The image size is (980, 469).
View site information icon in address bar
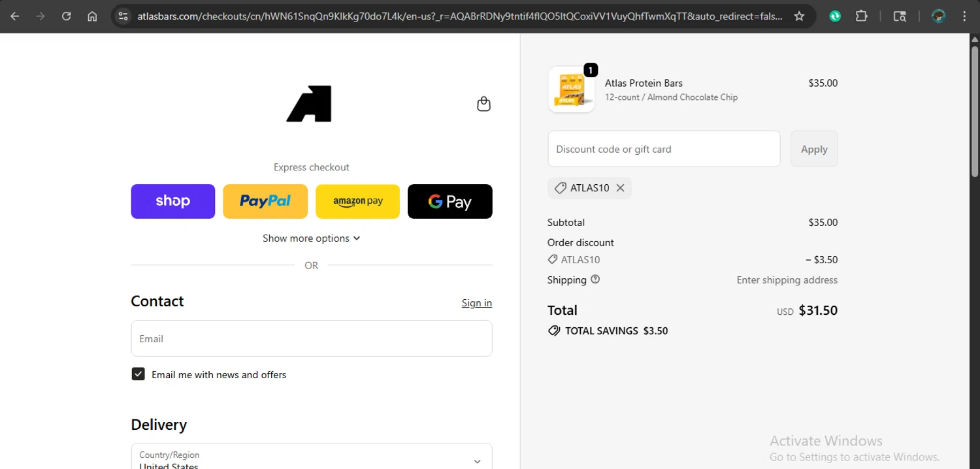click(x=123, y=16)
